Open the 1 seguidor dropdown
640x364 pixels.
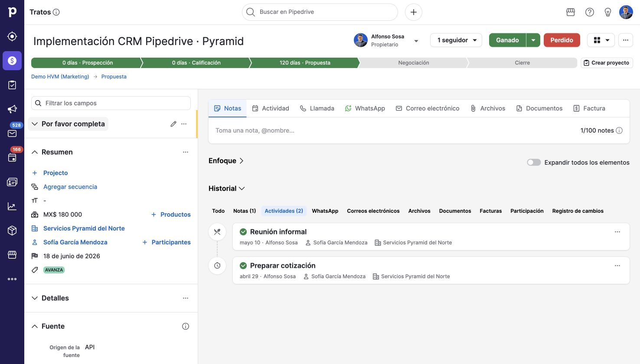(x=456, y=40)
